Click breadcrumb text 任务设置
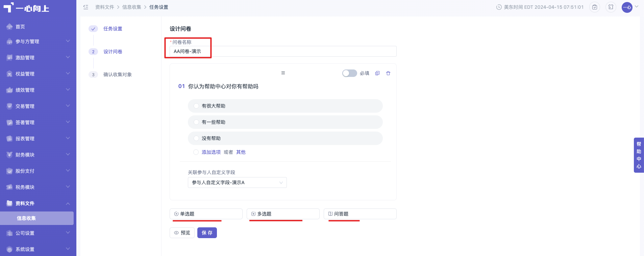The height and width of the screenshot is (256, 644). click(159, 7)
